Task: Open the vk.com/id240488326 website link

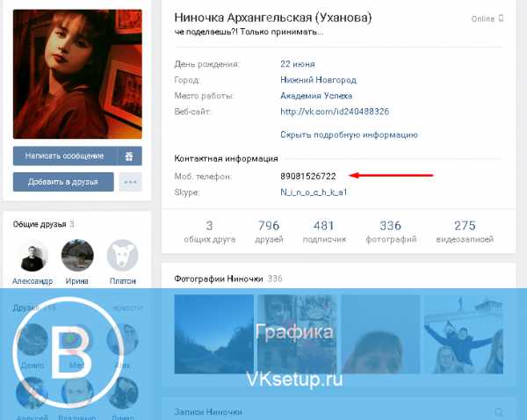Action: coord(335,112)
